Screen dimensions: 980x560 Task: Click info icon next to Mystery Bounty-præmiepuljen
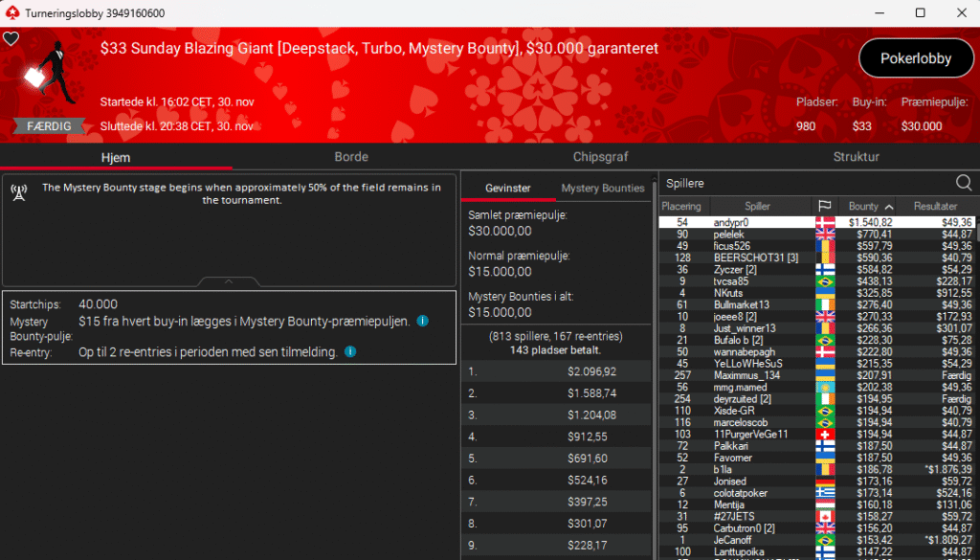pos(422,322)
